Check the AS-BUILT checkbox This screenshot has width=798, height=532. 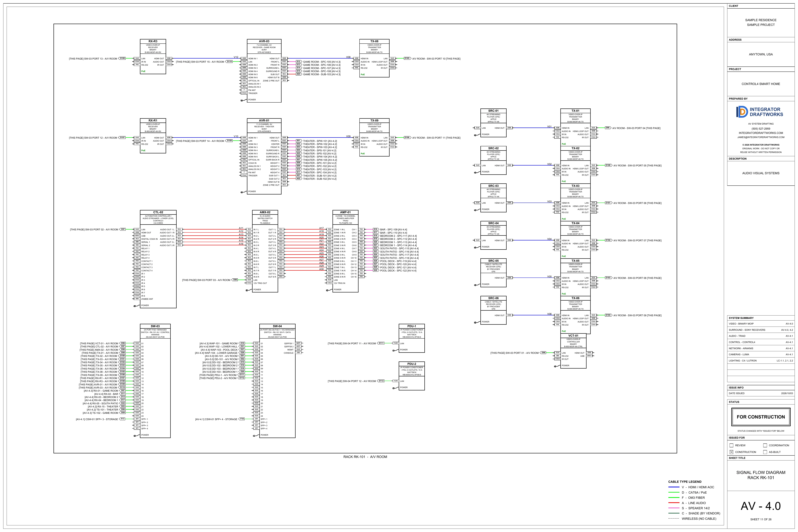pyautogui.click(x=765, y=452)
